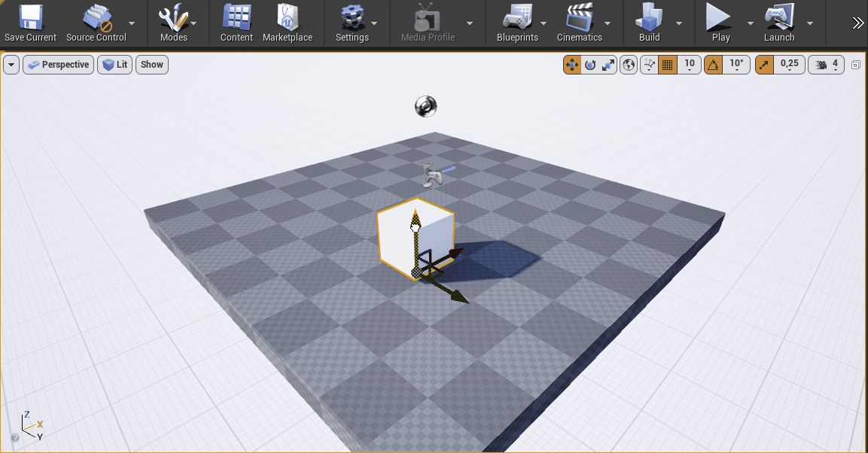This screenshot has height=453, width=868.
Task: Toggle grid snapping on or off
Action: tap(667, 65)
